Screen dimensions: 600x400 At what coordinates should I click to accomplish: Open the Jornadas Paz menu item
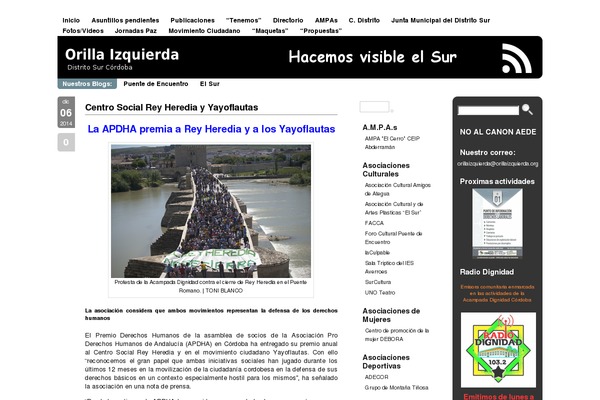click(136, 31)
